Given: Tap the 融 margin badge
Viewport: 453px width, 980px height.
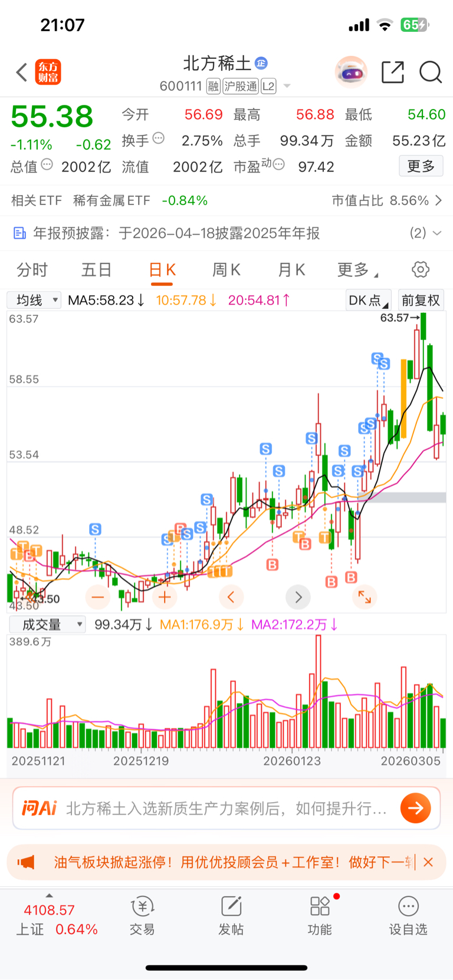Looking at the screenshot, I should click(214, 87).
